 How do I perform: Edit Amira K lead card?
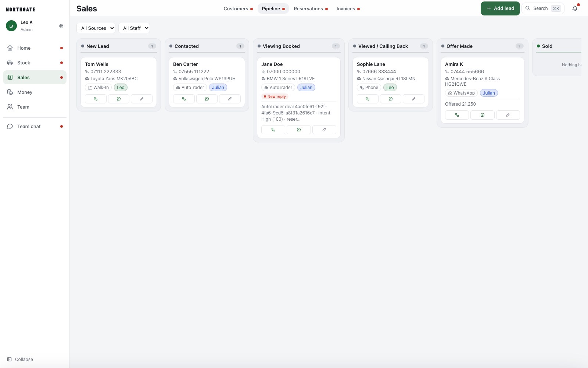(508, 115)
